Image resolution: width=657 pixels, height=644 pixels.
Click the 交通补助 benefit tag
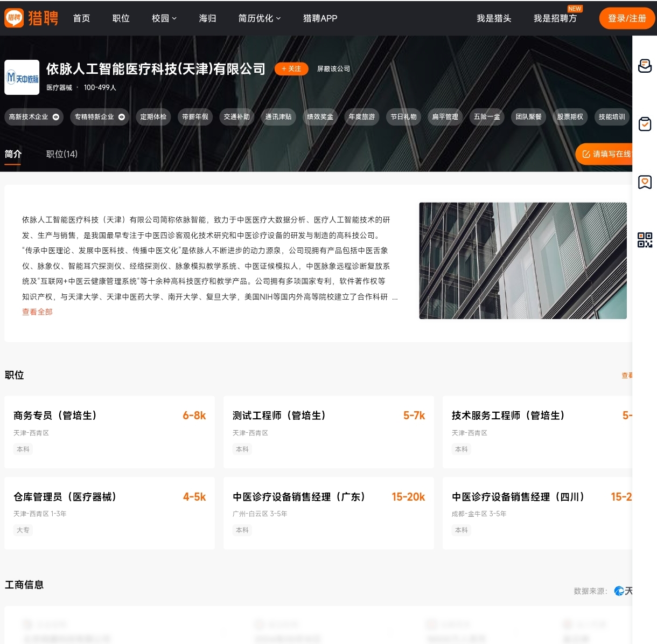click(x=237, y=117)
